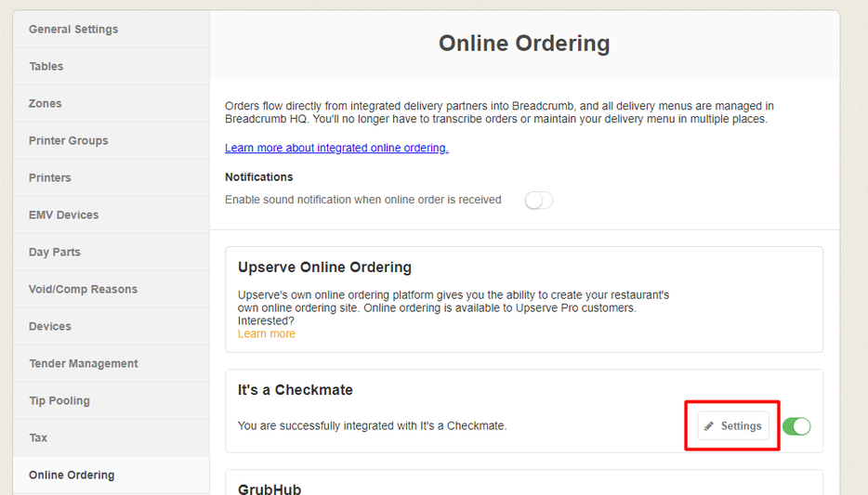Select Tables from the sidebar
This screenshot has height=495, width=868.
[46, 66]
